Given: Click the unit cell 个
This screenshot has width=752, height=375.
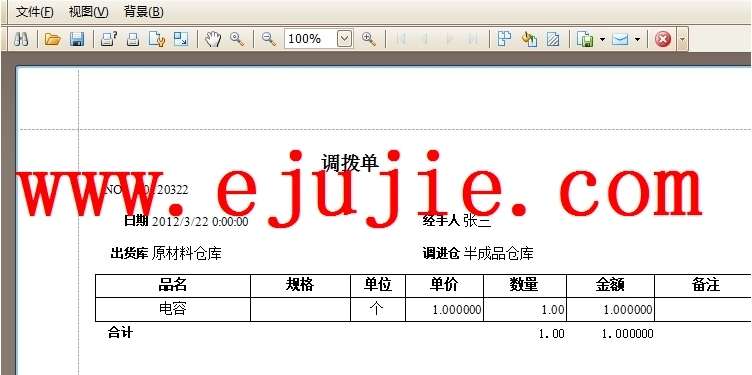Looking at the screenshot, I should pyautogui.click(x=377, y=309).
